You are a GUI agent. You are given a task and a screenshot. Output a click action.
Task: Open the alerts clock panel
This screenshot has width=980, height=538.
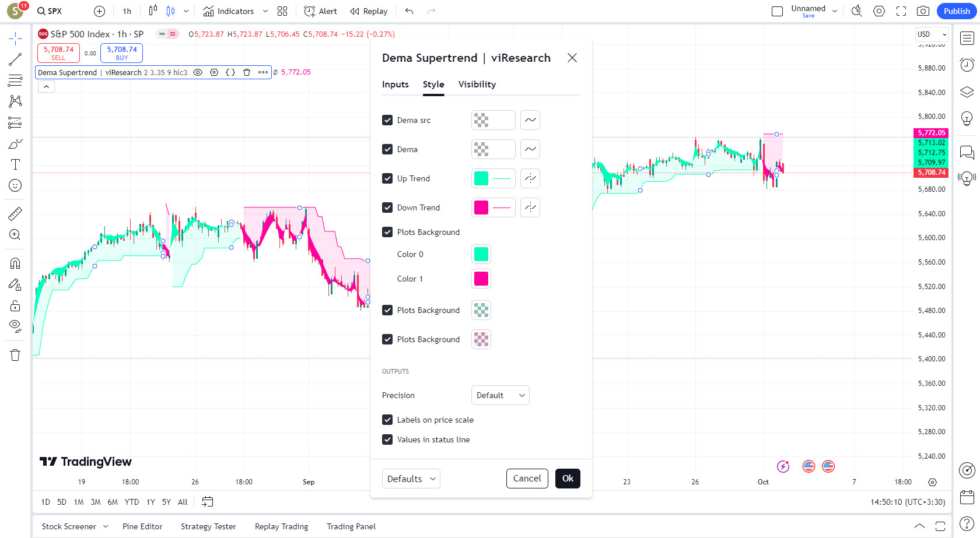point(967,65)
